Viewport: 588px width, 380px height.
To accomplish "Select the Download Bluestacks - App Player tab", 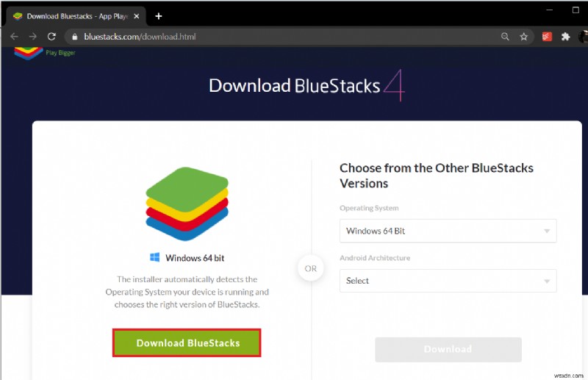I will pos(73,15).
